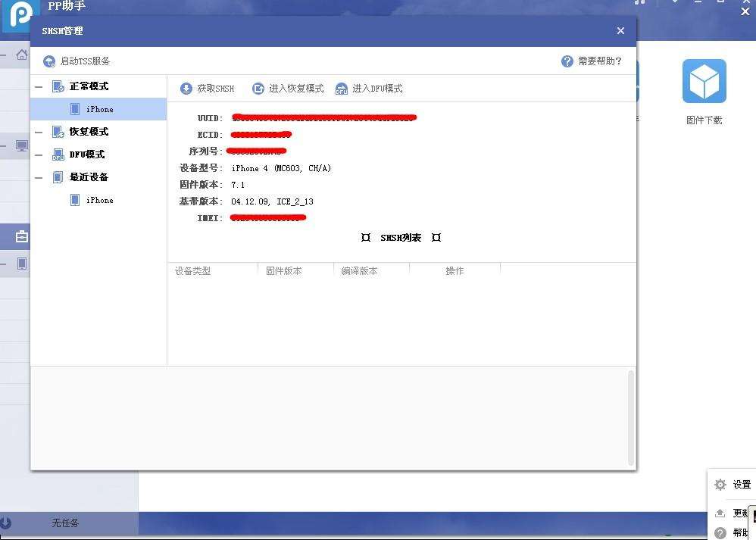
Task: Click 设备型号 field label
Action: 201,168
